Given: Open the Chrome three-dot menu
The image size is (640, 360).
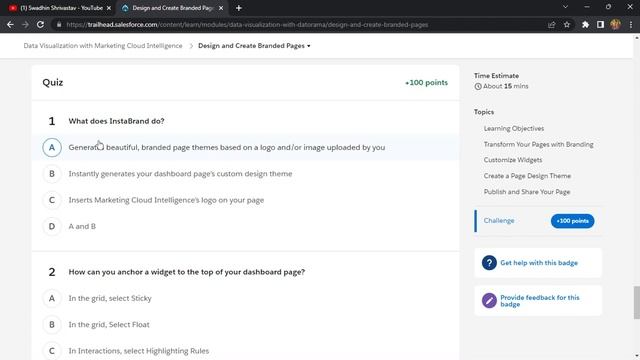Looking at the screenshot, I should pos(631,24).
